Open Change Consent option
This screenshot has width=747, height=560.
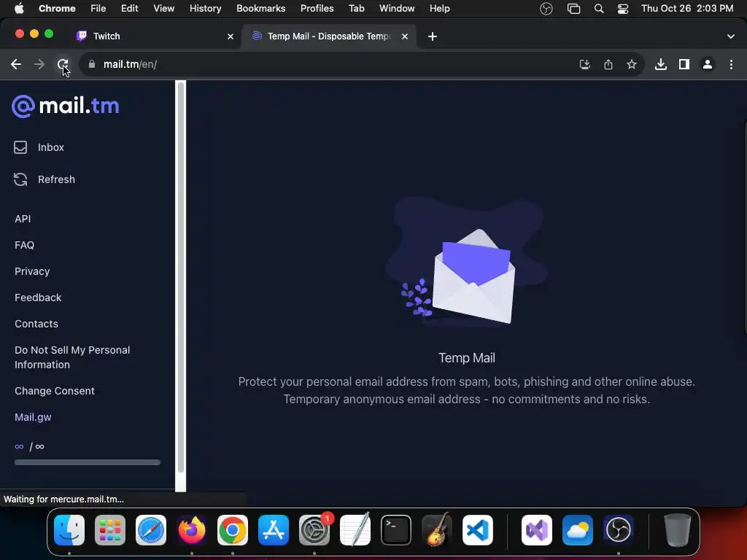(x=54, y=391)
